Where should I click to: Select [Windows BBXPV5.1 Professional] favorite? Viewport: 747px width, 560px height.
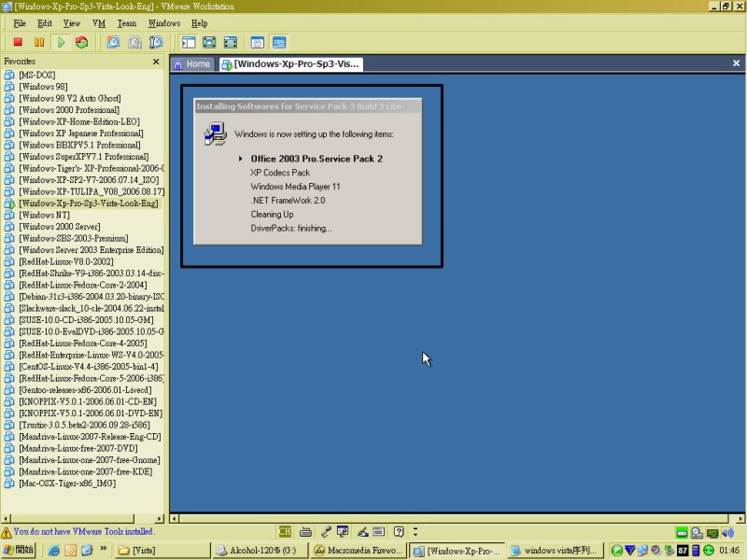pyautogui.click(x=80, y=145)
